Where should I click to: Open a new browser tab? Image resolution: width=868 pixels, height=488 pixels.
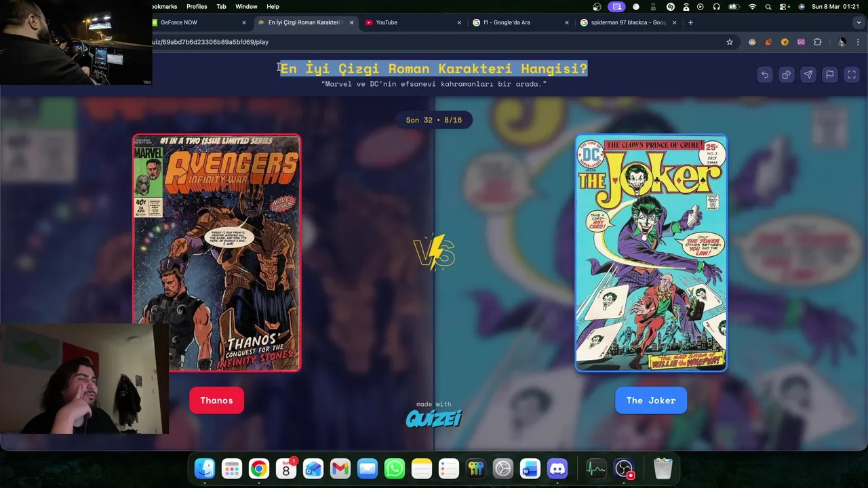click(x=690, y=22)
